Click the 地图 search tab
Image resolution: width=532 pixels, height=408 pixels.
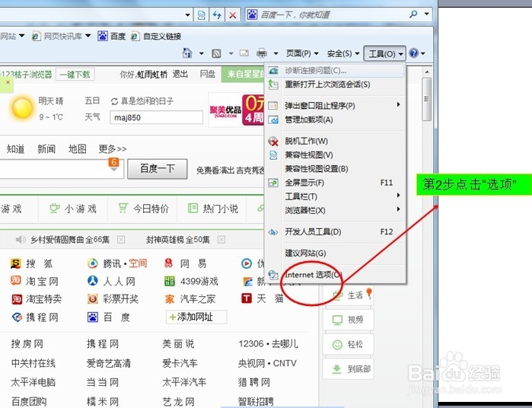pos(78,148)
